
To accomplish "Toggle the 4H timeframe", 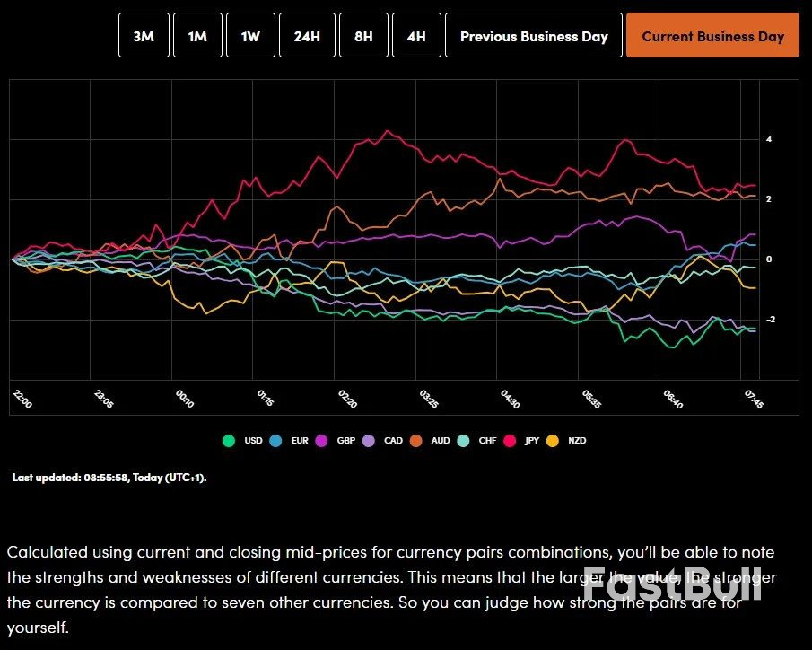I will point(416,35).
